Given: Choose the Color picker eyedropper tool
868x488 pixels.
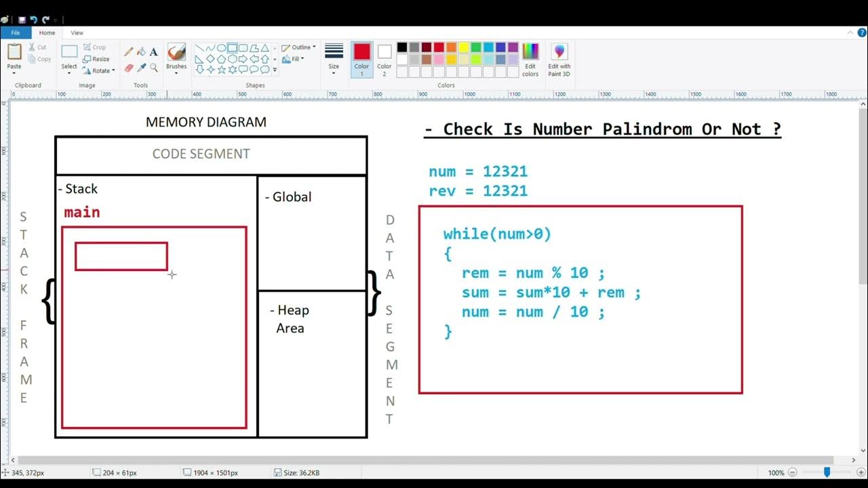Looking at the screenshot, I should (x=141, y=68).
